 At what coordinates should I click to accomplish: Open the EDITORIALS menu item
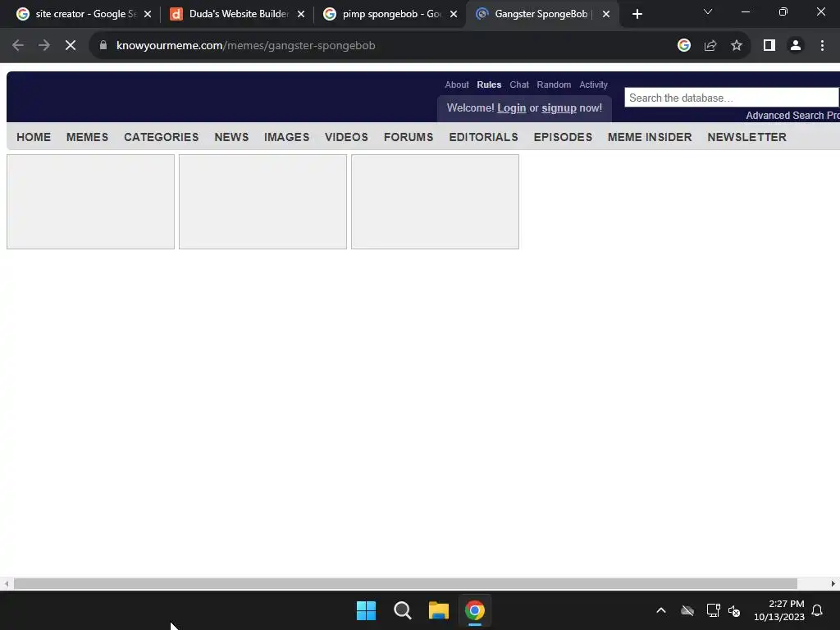(x=484, y=137)
